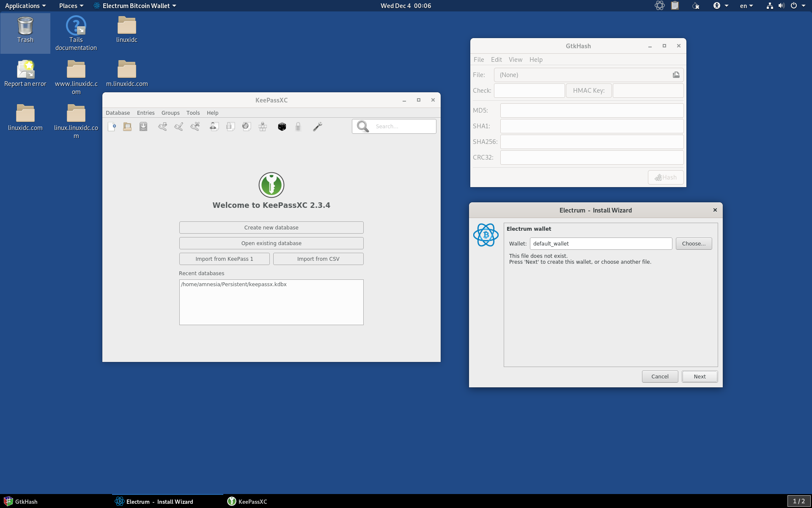Open the Tools menu in KeePassXC
The height and width of the screenshot is (508, 812).
[193, 113]
